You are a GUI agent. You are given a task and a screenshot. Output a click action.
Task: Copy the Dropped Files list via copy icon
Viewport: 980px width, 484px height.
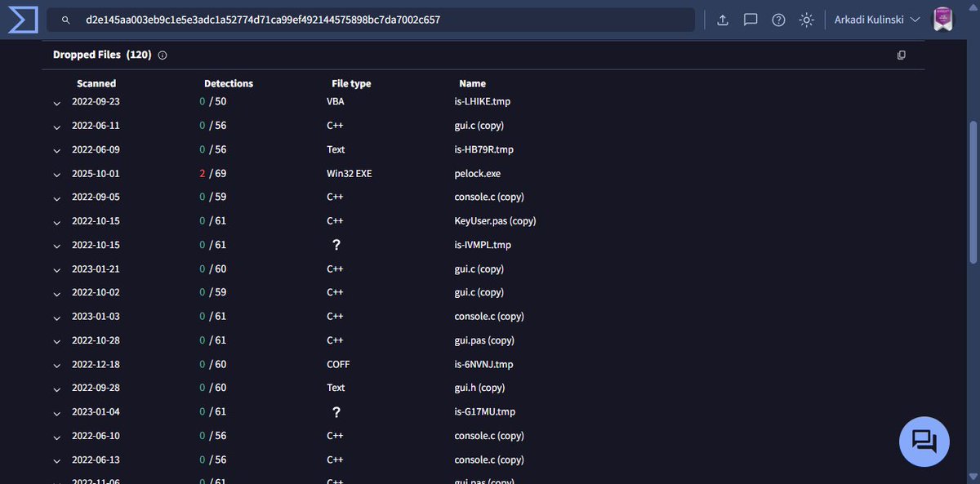tap(901, 54)
